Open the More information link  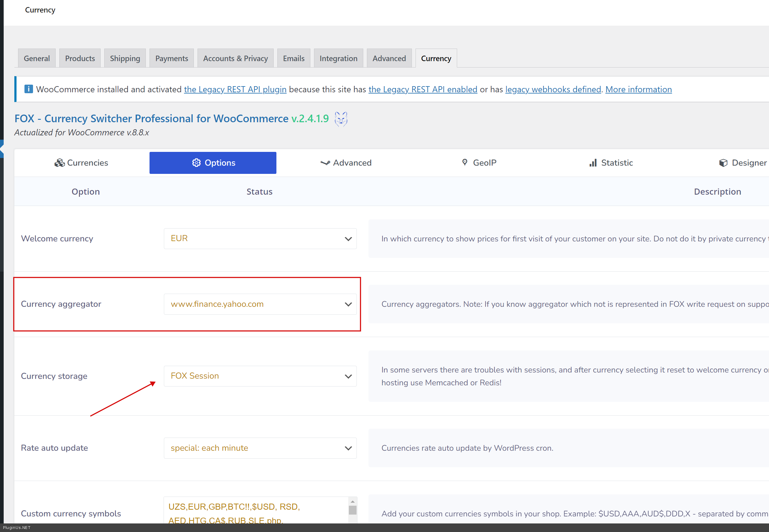(639, 89)
